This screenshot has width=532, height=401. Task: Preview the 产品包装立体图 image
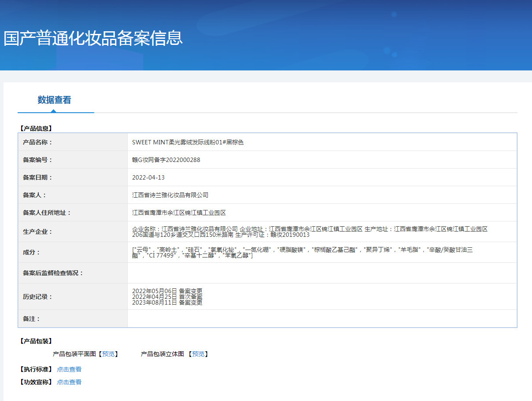point(199,354)
